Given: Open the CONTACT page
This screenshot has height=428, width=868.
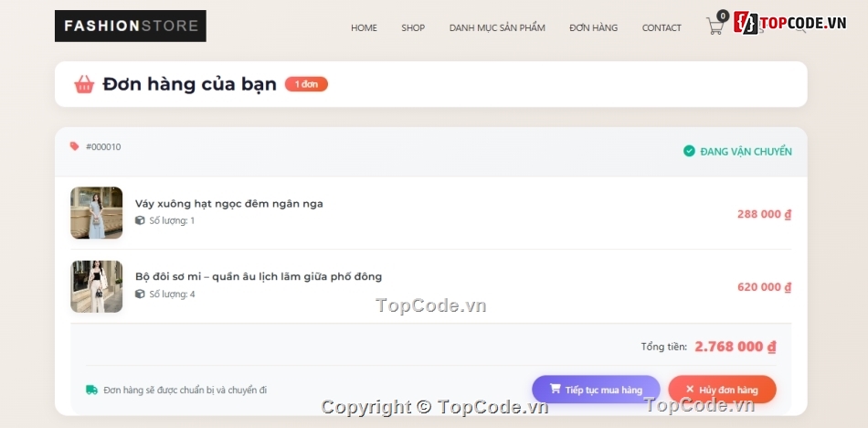Looking at the screenshot, I should (x=662, y=27).
